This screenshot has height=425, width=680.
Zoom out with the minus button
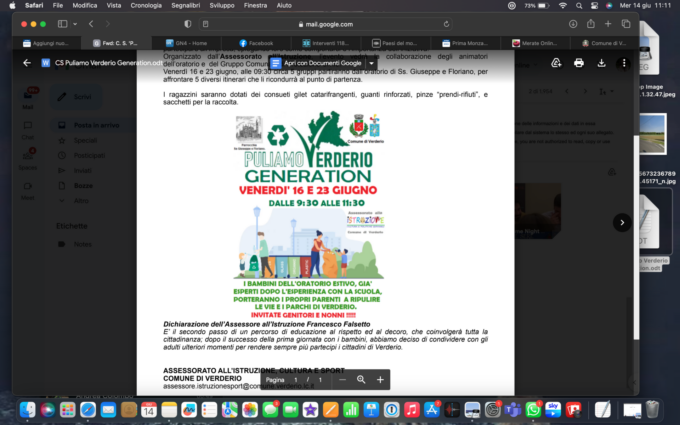point(343,379)
